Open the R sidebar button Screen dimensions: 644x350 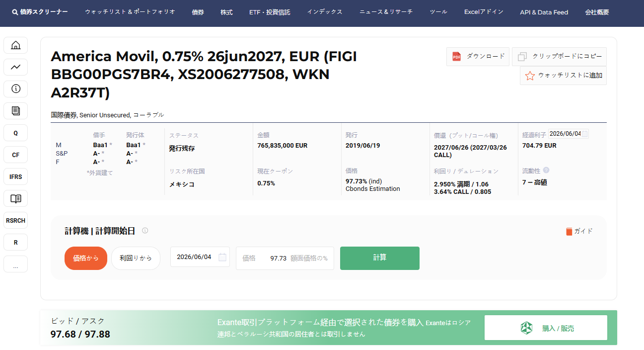pos(15,242)
